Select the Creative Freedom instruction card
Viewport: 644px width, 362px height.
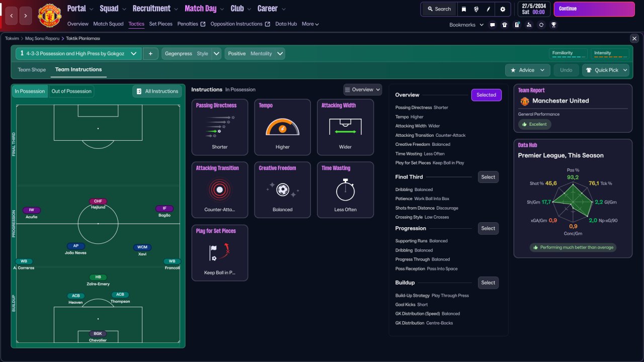click(283, 190)
